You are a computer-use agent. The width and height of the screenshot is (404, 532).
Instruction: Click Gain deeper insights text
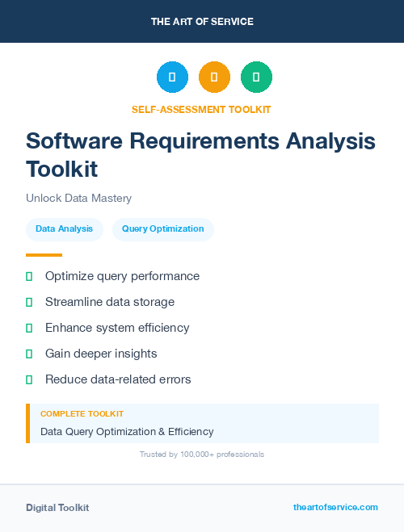pyautogui.click(x=101, y=354)
